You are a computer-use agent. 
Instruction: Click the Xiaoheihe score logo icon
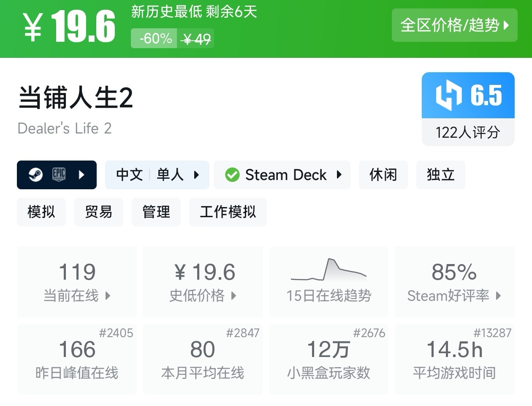[448, 95]
